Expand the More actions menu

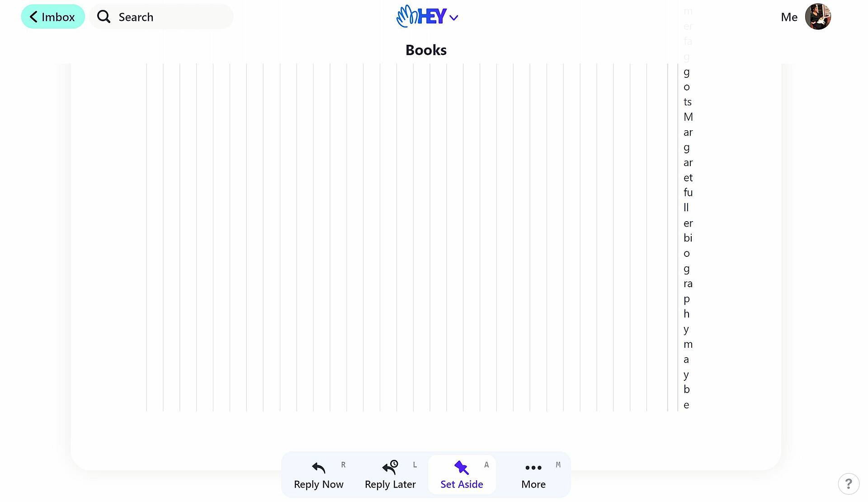(x=533, y=475)
